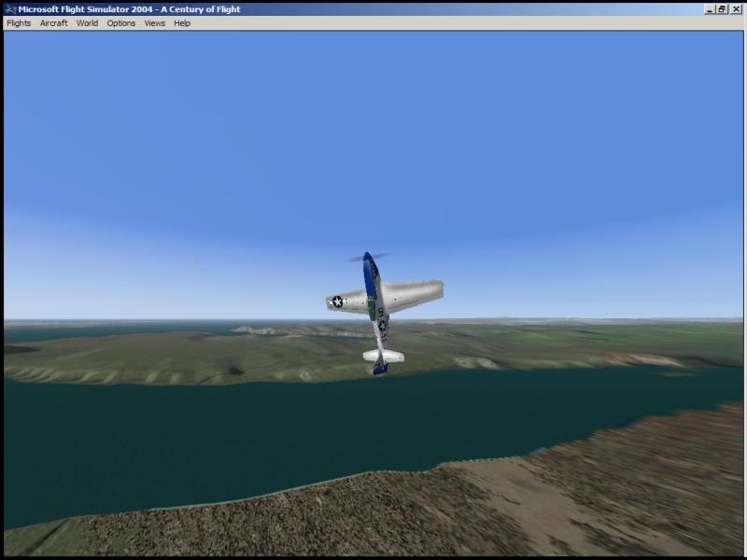Click the Flight Simulator title bar icon
This screenshot has height=560, width=747.
pyautogui.click(x=10, y=9)
